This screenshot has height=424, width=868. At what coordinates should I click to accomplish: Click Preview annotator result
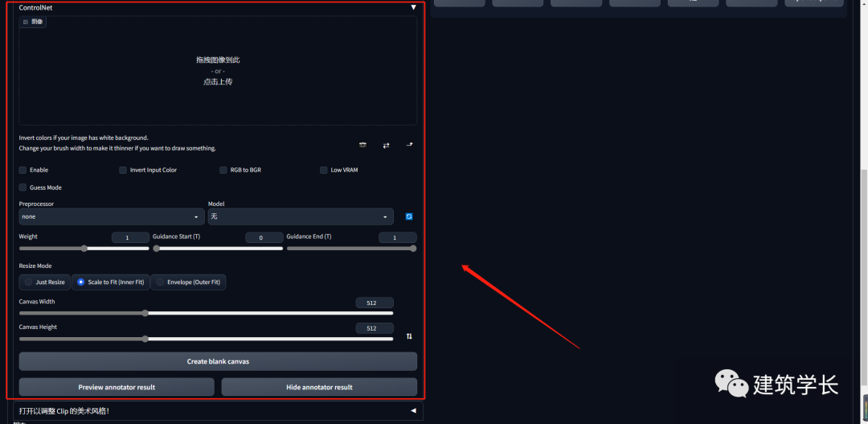click(x=117, y=387)
